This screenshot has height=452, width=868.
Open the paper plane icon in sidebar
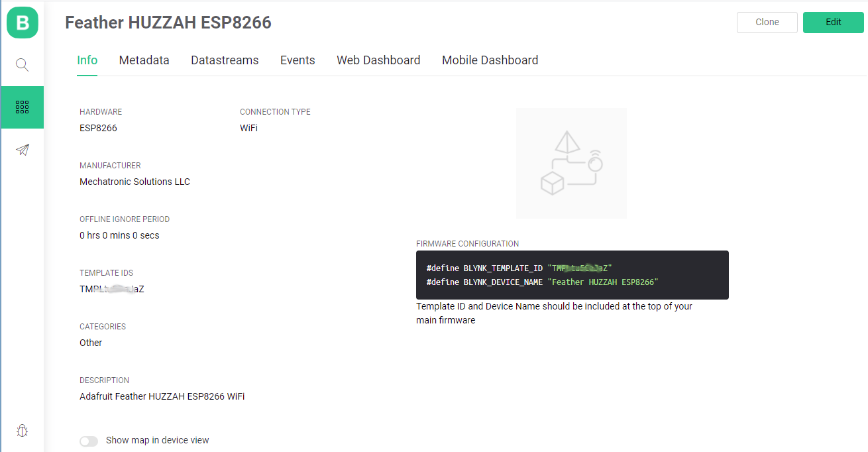[23, 150]
